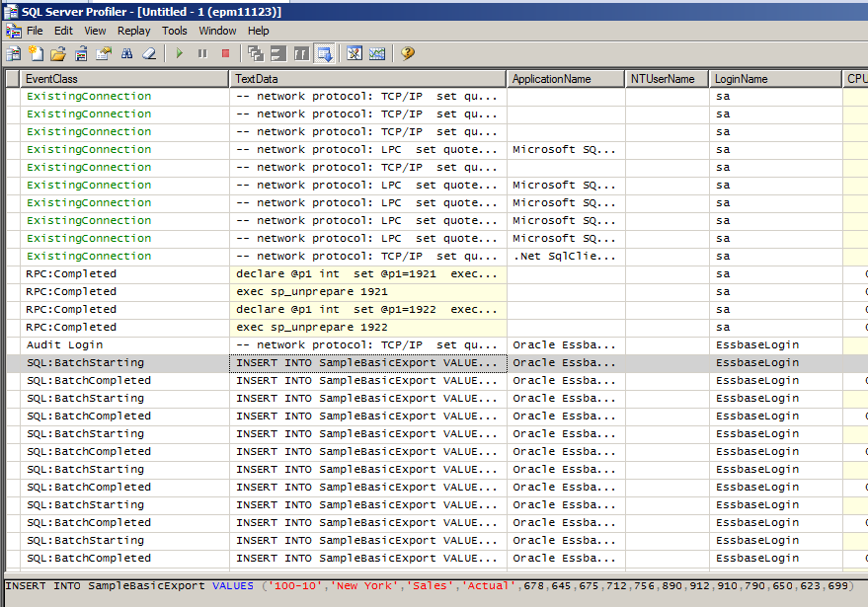Open the Tools menu
Image resolution: width=868 pixels, height=607 pixels.
pyautogui.click(x=175, y=31)
